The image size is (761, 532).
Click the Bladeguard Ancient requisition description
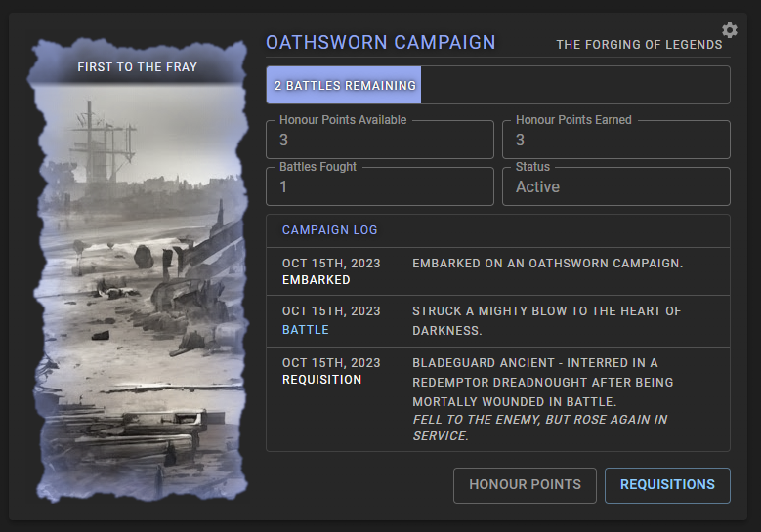[x=542, y=382]
